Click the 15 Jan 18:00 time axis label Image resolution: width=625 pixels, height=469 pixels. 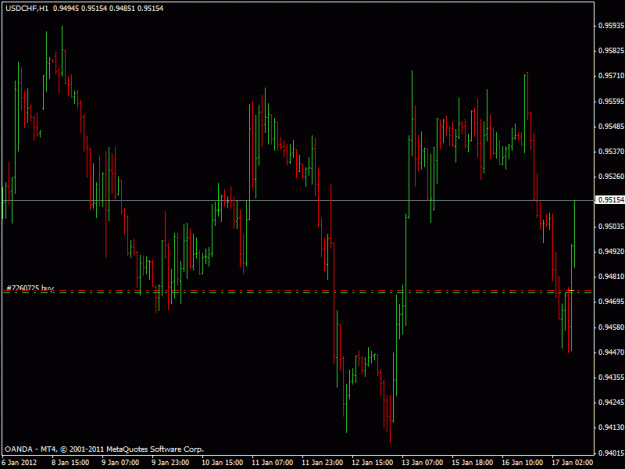click(472, 463)
